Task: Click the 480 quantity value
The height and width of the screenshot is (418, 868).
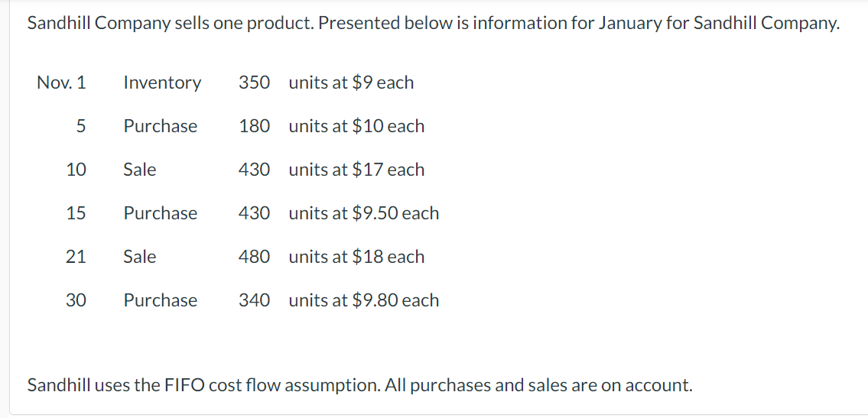Action: [x=254, y=257]
